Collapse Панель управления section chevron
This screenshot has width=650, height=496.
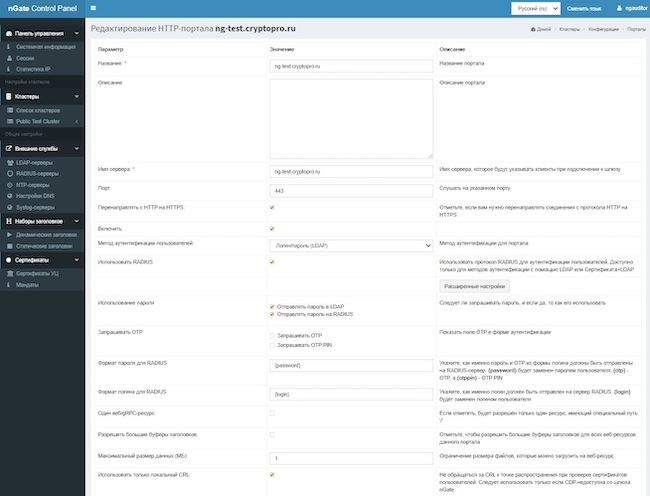click(76, 33)
